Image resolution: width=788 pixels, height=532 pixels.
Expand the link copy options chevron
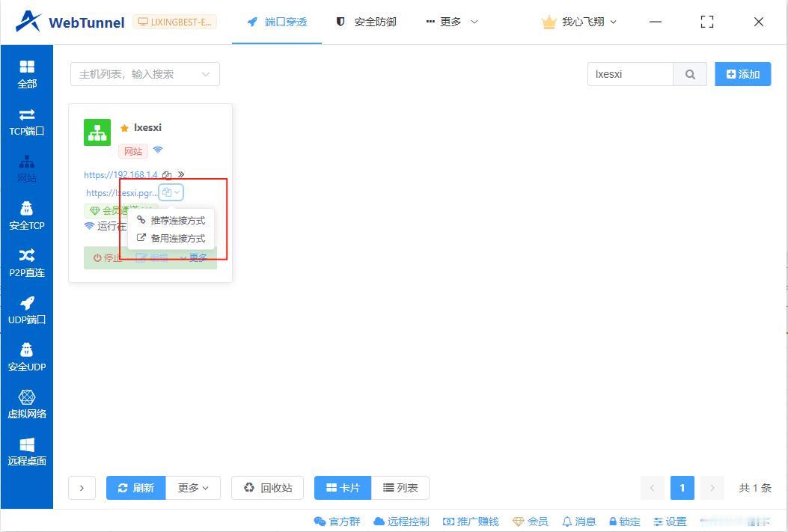pyautogui.click(x=177, y=192)
